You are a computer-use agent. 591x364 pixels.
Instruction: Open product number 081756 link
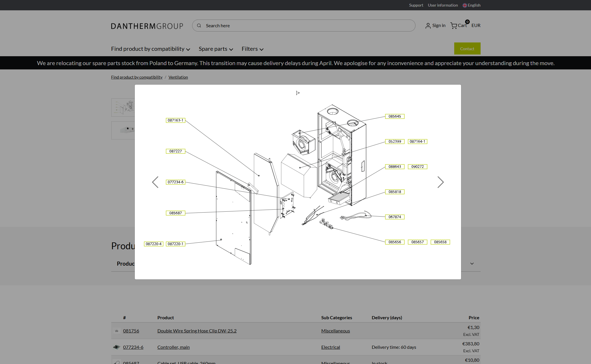131,331
